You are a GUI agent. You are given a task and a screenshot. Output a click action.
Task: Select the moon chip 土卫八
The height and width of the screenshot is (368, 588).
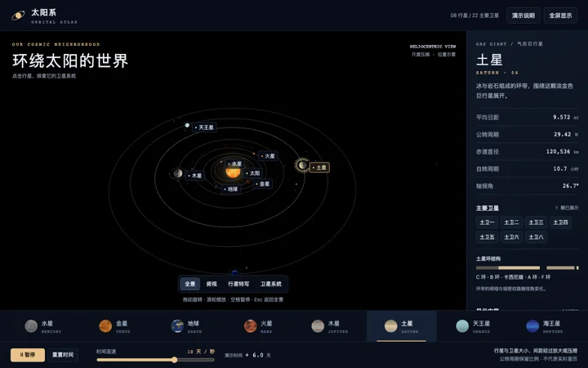click(x=536, y=237)
